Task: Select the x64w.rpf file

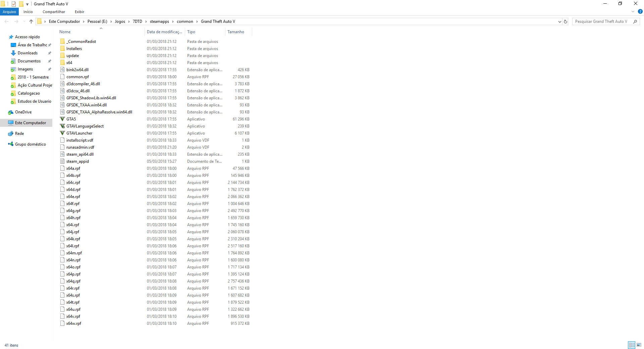Action: pos(73,323)
